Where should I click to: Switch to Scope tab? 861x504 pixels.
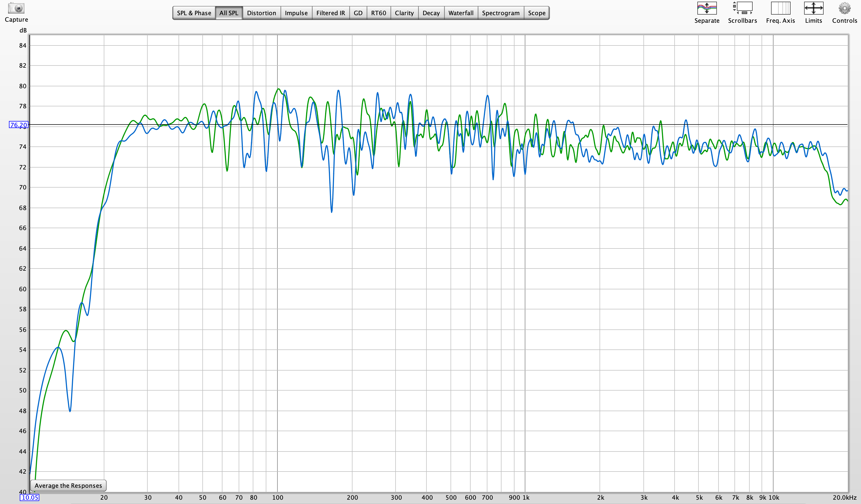537,13
